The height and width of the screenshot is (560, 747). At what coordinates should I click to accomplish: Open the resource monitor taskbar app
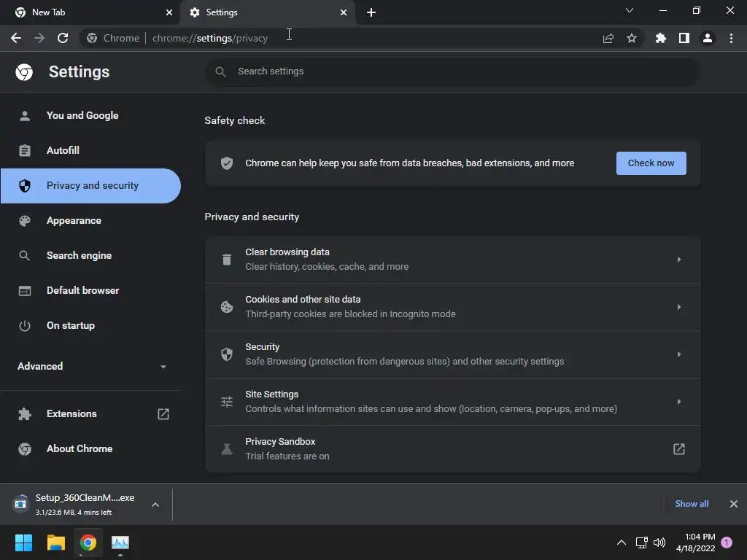tap(120, 542)
